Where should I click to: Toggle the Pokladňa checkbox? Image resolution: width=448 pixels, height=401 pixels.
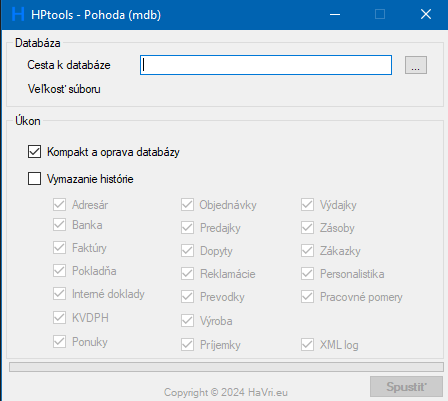59,271
